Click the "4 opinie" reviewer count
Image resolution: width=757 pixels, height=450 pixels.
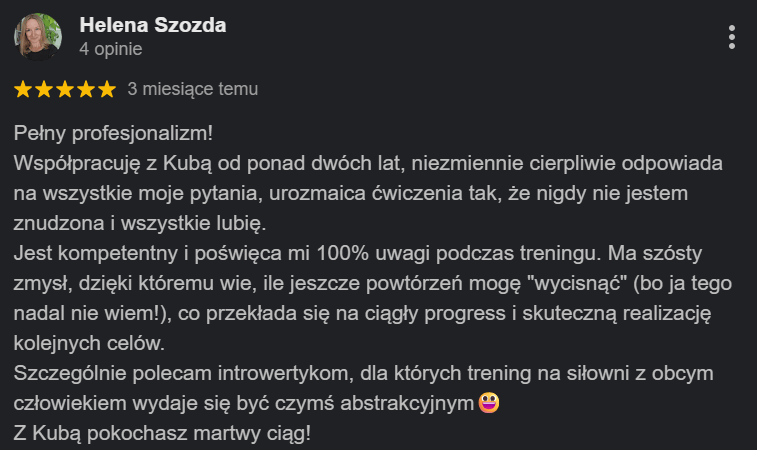(111, 49)
